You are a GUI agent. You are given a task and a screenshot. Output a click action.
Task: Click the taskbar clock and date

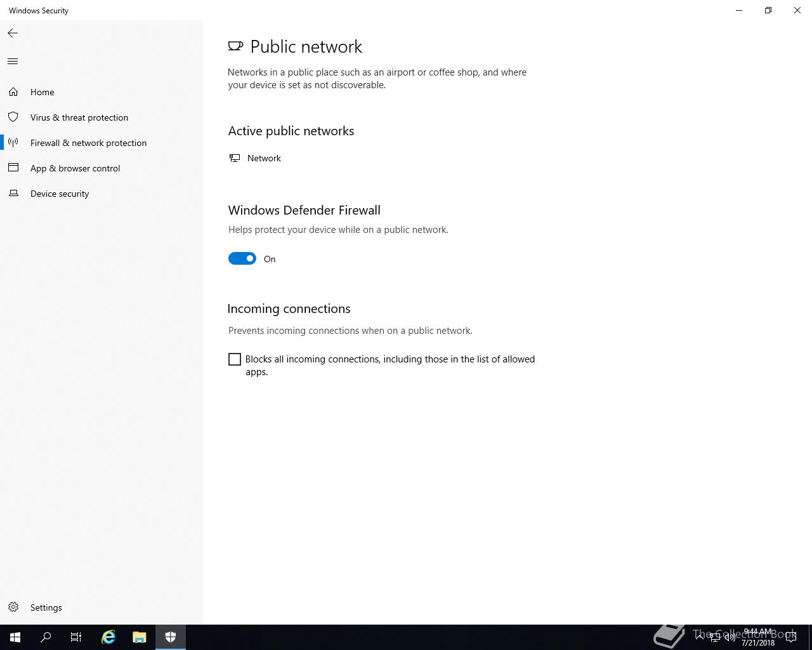(x=758, y=637)
